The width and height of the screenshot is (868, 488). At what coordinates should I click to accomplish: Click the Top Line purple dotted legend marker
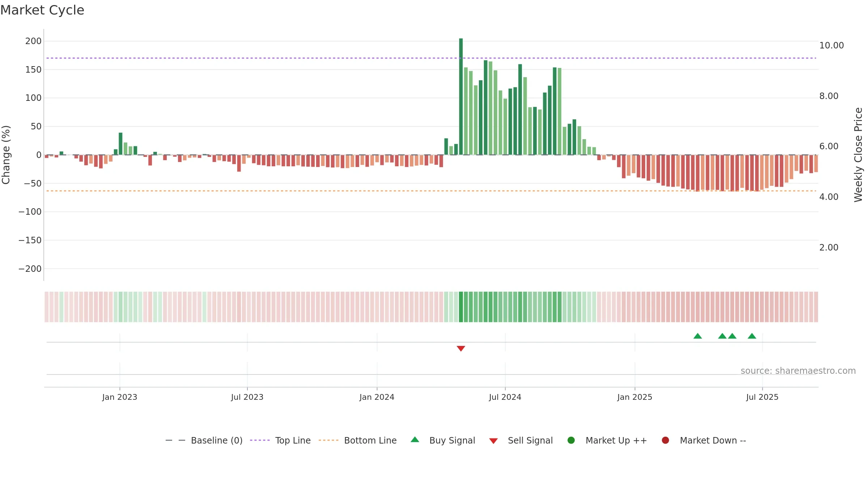click(260, 440)
